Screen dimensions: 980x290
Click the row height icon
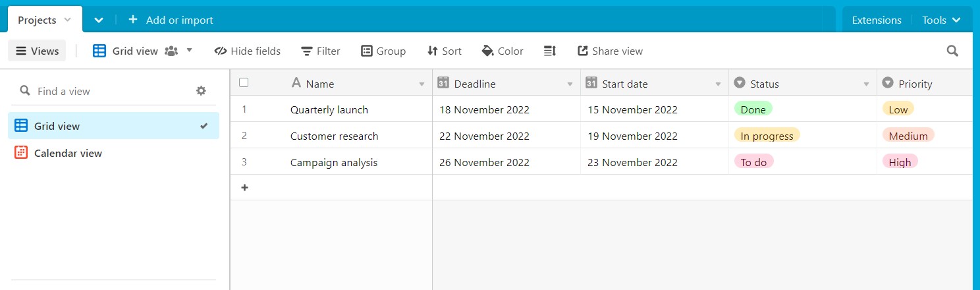pyautogui.click(x=550, y=51)
